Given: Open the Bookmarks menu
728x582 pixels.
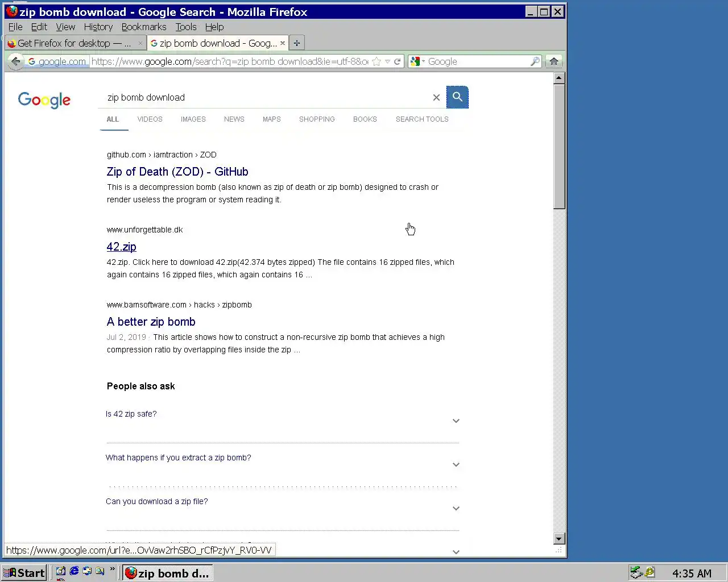Looking at the screenshot, I should click(x=144, y=27).
